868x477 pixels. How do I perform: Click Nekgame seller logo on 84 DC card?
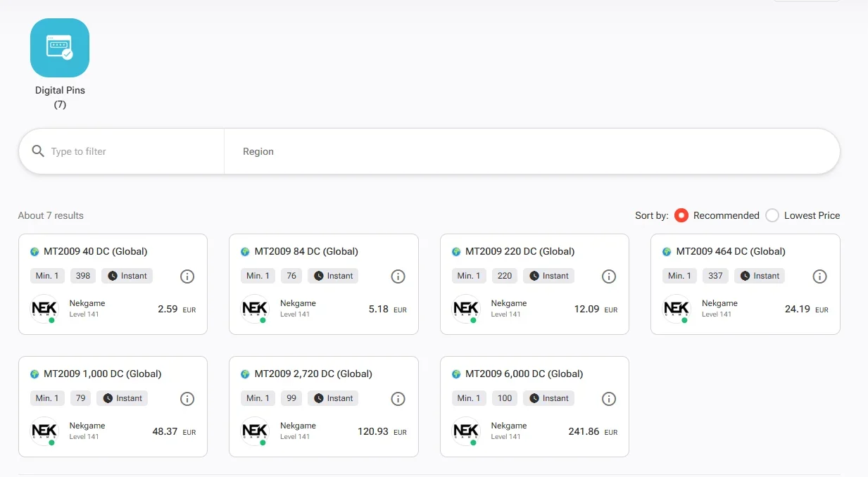255,308
